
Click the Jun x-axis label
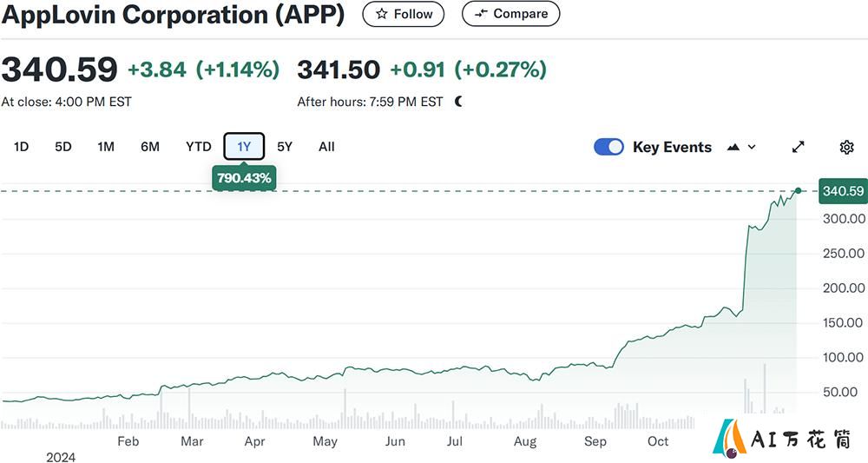point(395,441)
